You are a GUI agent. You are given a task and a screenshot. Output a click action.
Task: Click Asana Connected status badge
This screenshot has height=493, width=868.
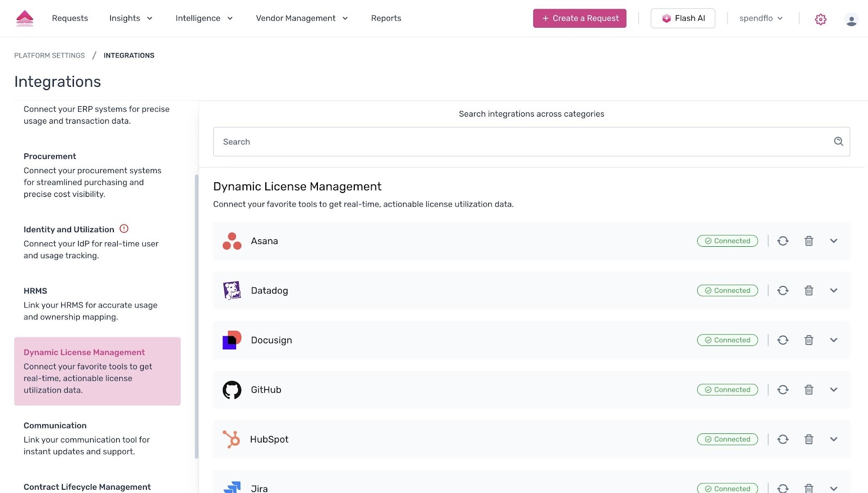[x=727, y=241]
